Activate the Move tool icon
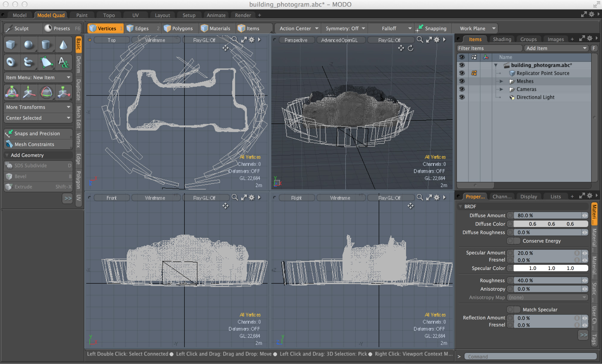This screenshot has height=364, width=602. click(29, 92)
